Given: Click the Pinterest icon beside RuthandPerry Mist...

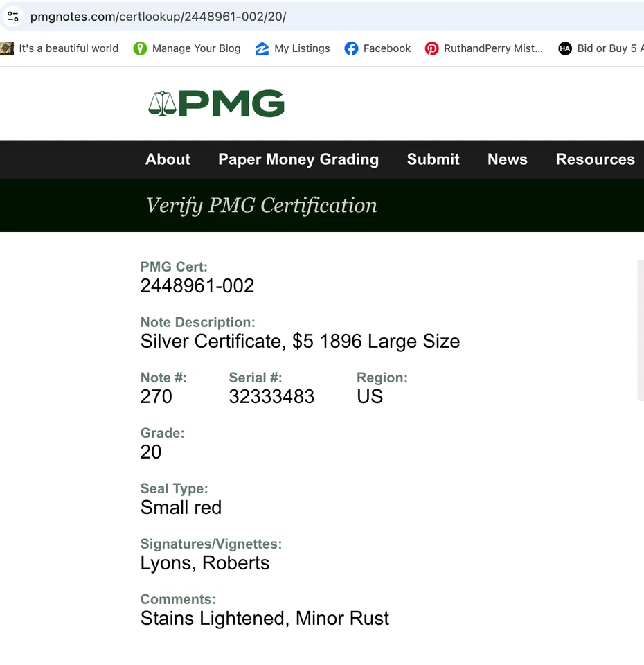Looking at the screenshot, I should 431,48.
